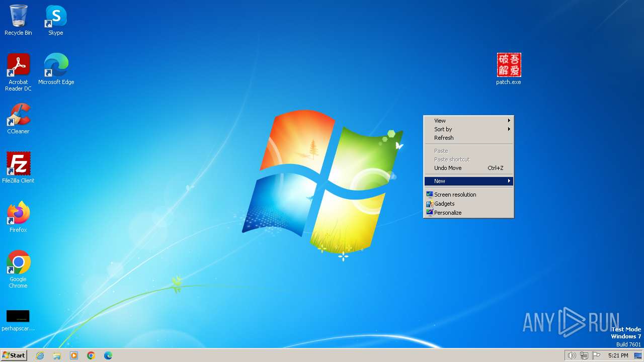This screenshot has height=362, width=644.
Task: Open the Action Center flag icon
Action: [x=596, y=355]
